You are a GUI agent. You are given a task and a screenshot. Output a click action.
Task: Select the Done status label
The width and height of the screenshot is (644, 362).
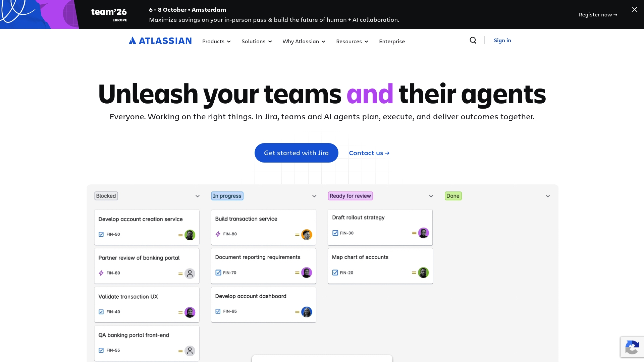pyautogui.click(x=453, y=196)
